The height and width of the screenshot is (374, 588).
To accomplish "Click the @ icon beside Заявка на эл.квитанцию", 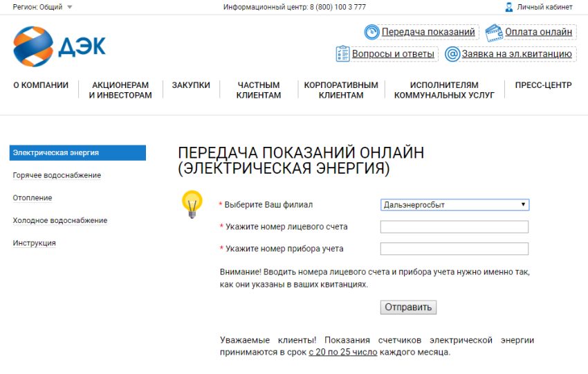I will tap(452, 54).
